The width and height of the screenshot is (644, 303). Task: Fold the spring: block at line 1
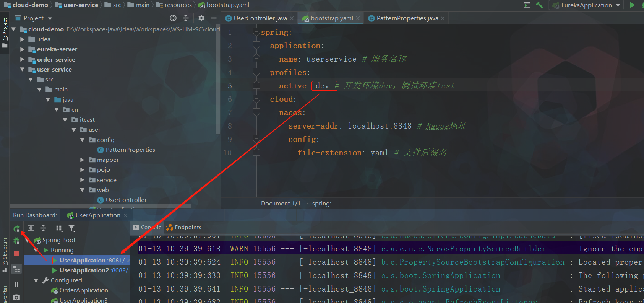coord(256,32)
